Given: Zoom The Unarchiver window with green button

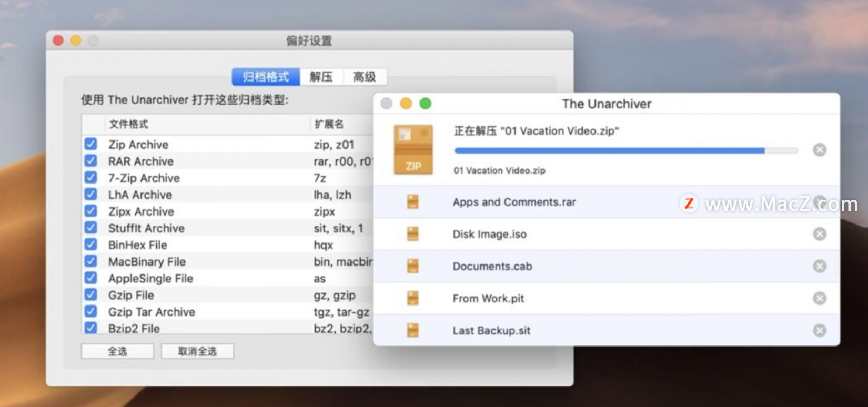Looking at the screenshot, I should 426,104.
